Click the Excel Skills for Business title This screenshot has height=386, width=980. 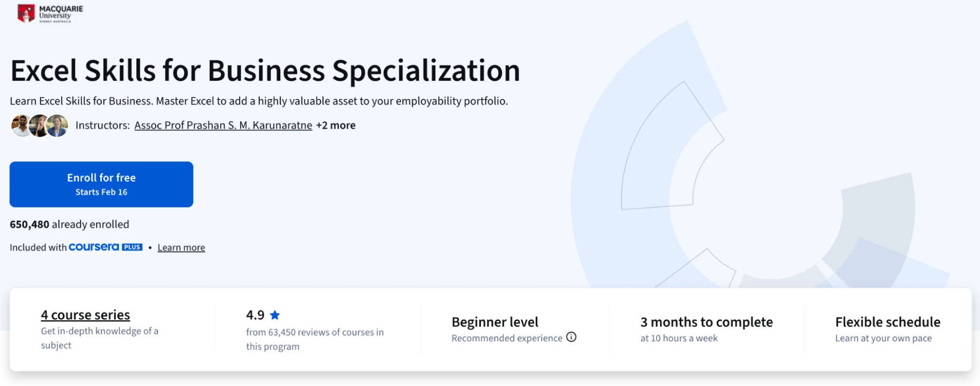click(265, 70)
